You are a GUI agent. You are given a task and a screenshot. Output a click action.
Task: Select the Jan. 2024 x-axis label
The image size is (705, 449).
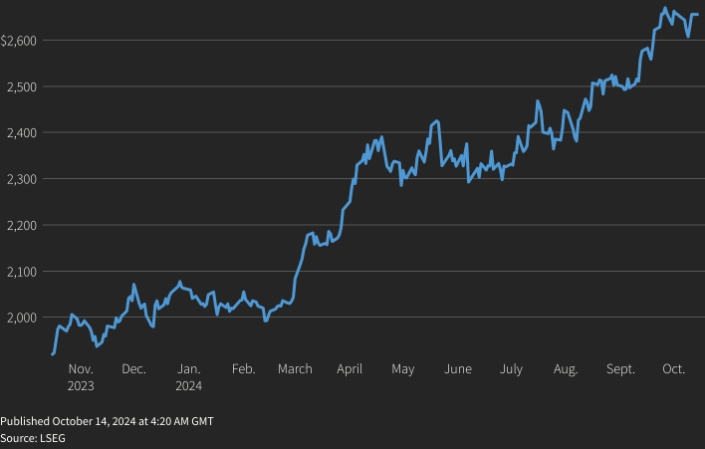point(188,377)
